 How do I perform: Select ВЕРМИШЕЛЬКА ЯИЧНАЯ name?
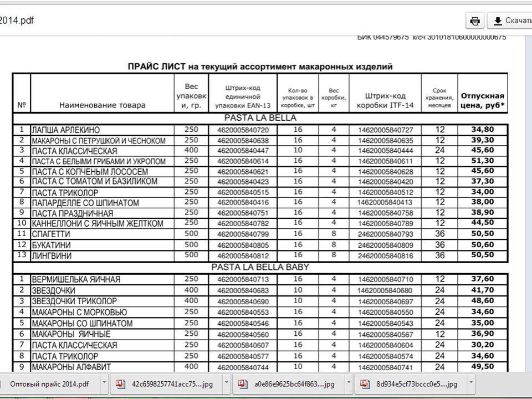point(76,279)
